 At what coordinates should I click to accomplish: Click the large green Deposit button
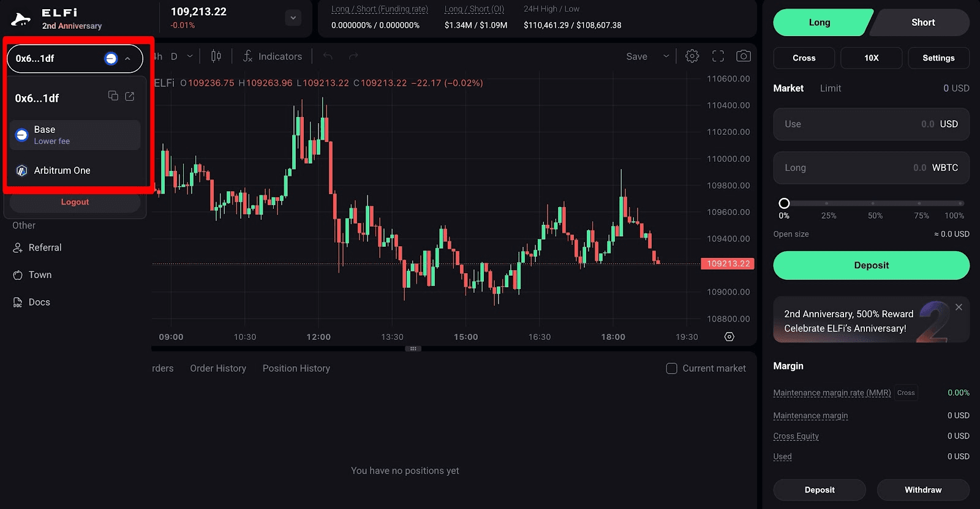(871, 265)
